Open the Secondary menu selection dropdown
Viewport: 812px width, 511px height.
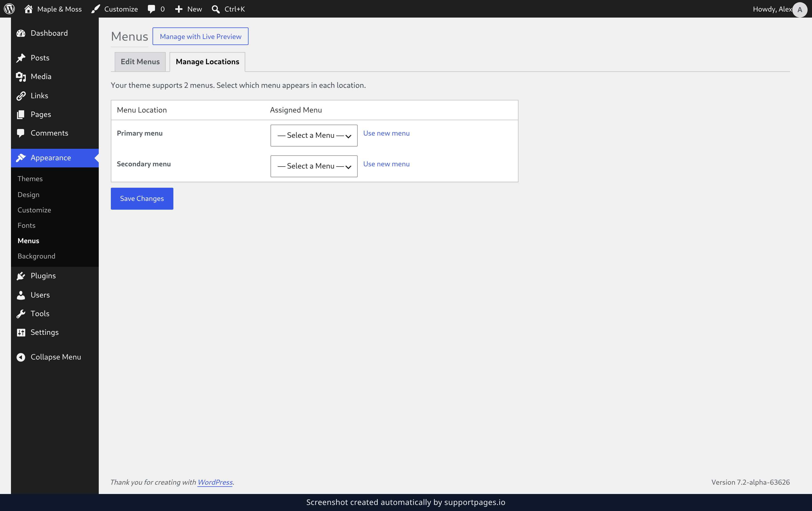(314, 166)
